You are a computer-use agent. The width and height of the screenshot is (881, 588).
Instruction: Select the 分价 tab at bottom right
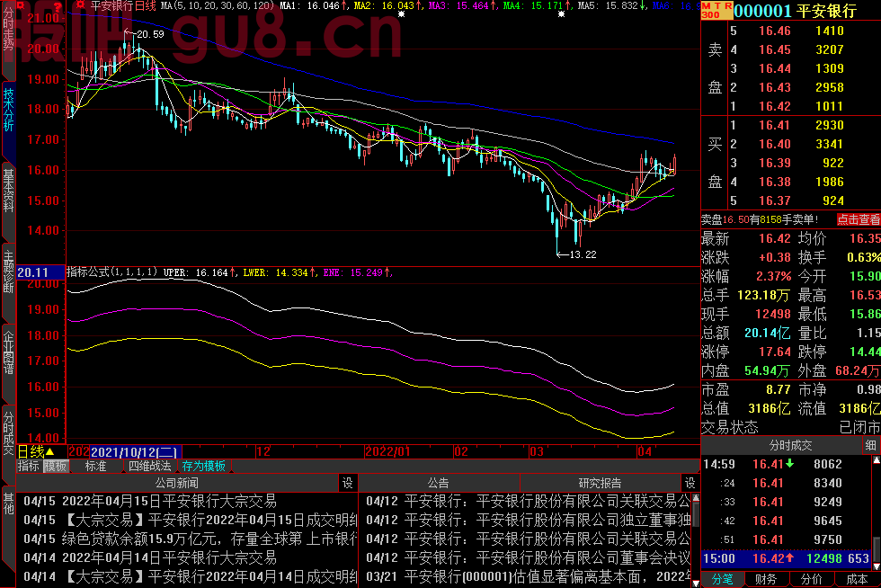click(811, 579)
